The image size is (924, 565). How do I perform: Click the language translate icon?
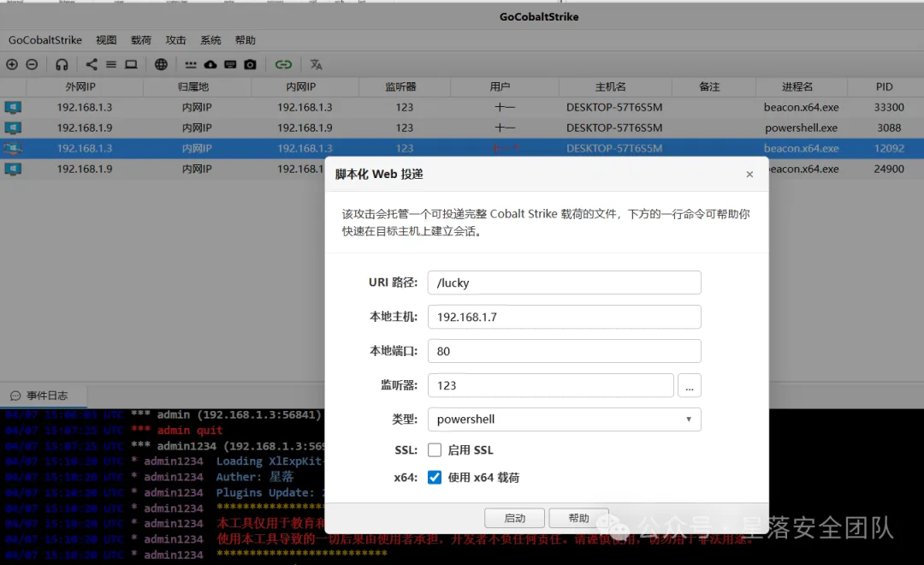pyautogui.click(x=317, y=64)
